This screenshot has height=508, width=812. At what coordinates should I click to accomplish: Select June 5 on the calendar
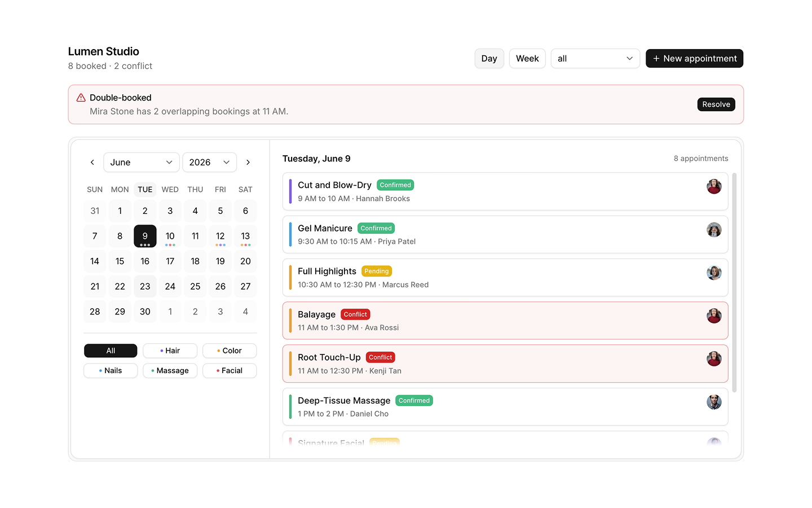coord(220,211)
